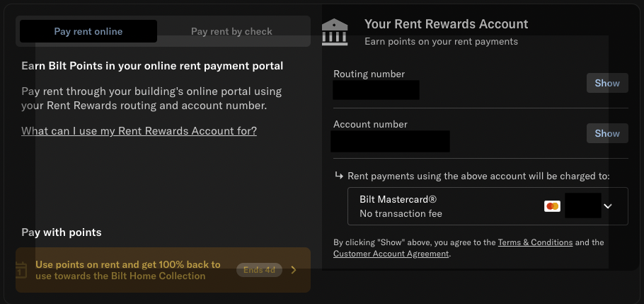Open the Customer Account Agreement link

tap(391, 254)
